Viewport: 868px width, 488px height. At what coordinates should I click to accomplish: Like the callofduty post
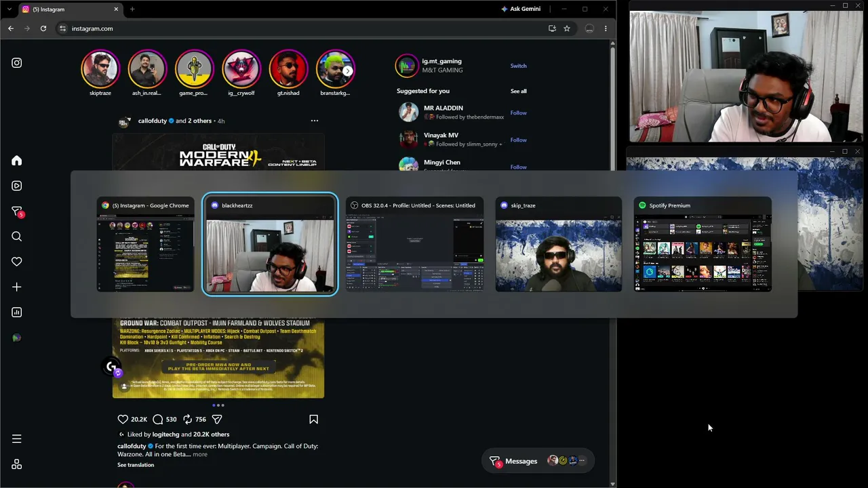click(123, 420)
